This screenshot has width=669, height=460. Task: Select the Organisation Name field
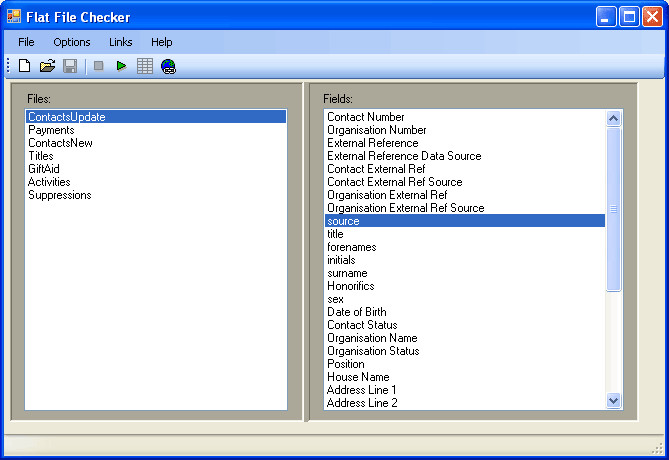[x=465, y=338]
